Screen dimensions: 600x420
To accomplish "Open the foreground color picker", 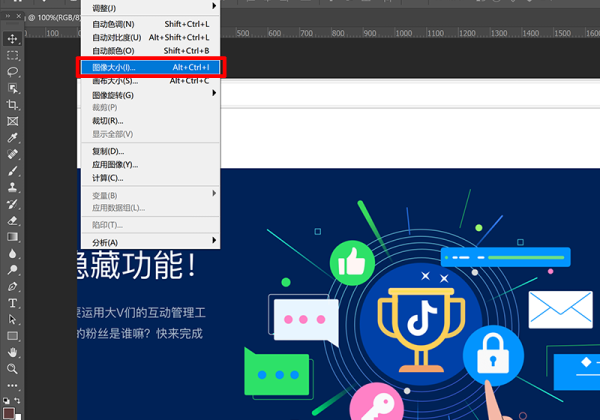I will (8, 413).
